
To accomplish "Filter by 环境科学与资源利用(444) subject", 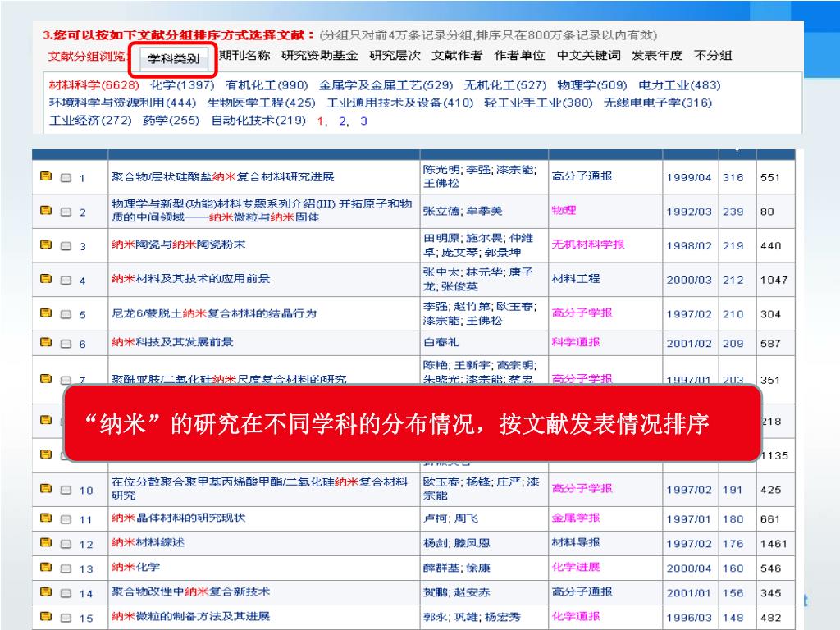I will pos(123,103).
